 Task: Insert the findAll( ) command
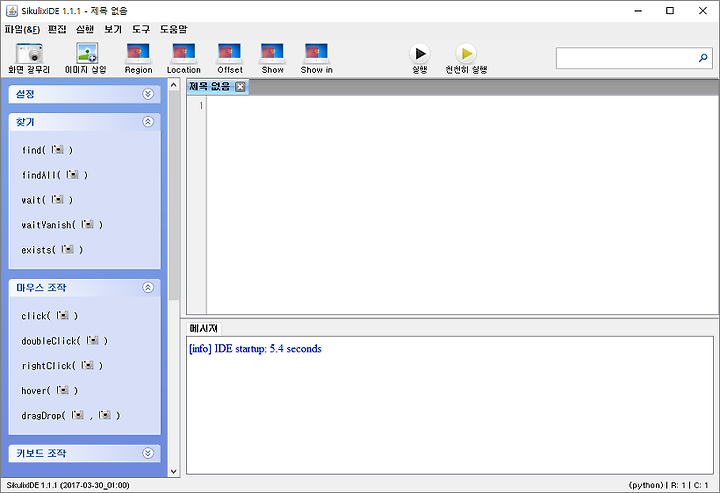point(55,175)
